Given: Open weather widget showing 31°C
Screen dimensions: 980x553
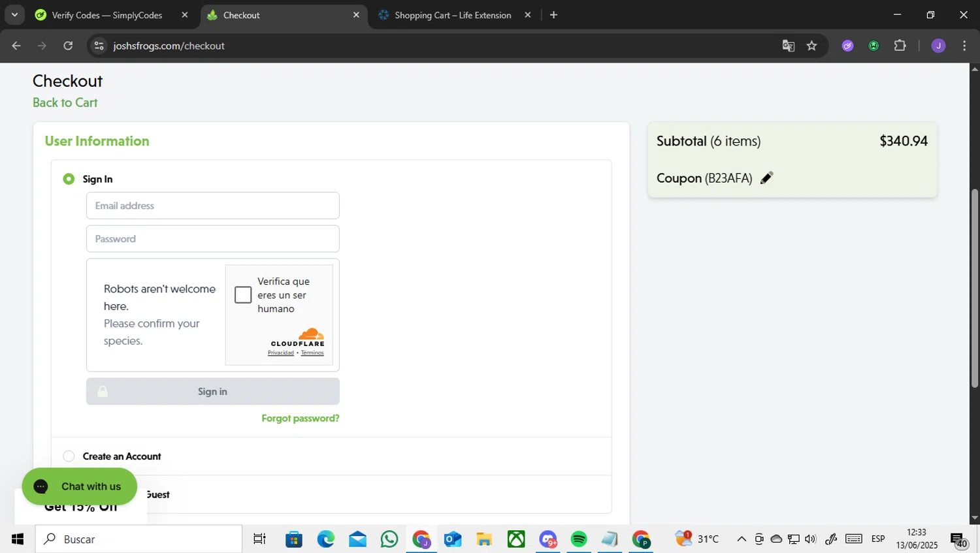Looking at the screenshot, I should 697,539.
